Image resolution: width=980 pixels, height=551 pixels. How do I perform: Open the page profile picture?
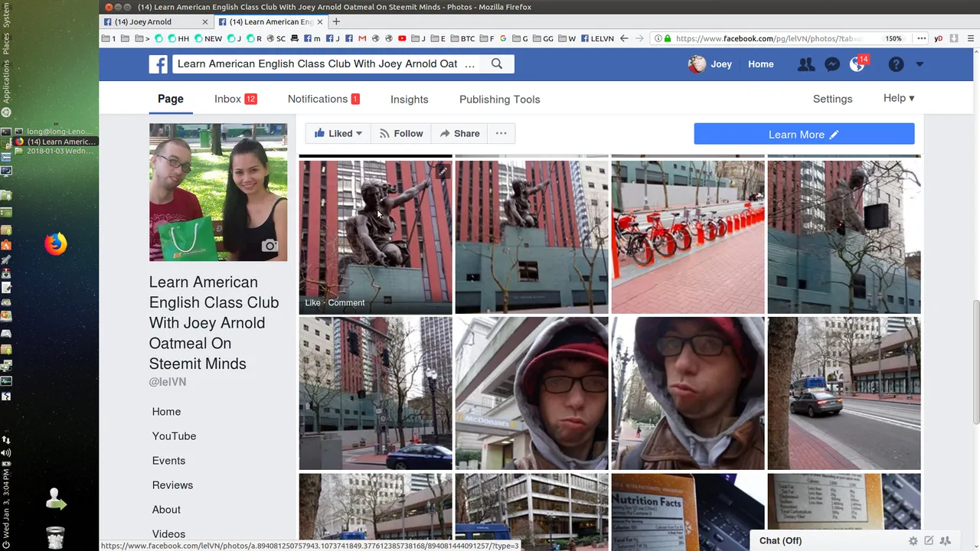point(218,192)
